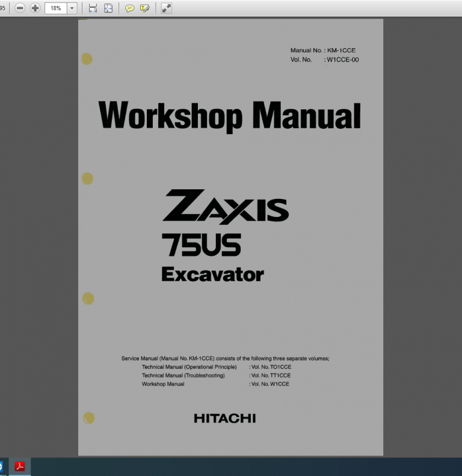Click Vol. No. TO1CCE text
462x476 pixels.
(270, 367)
